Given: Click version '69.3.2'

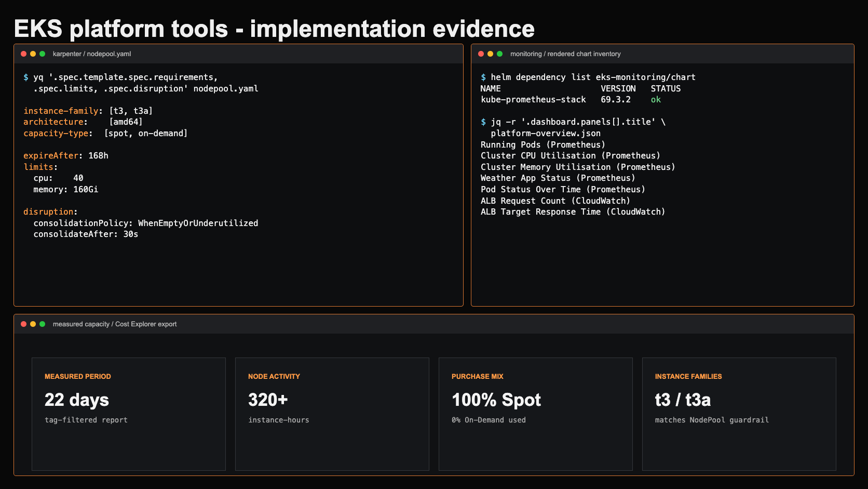Looking at the screenshot, I should (x=616, y=99).
